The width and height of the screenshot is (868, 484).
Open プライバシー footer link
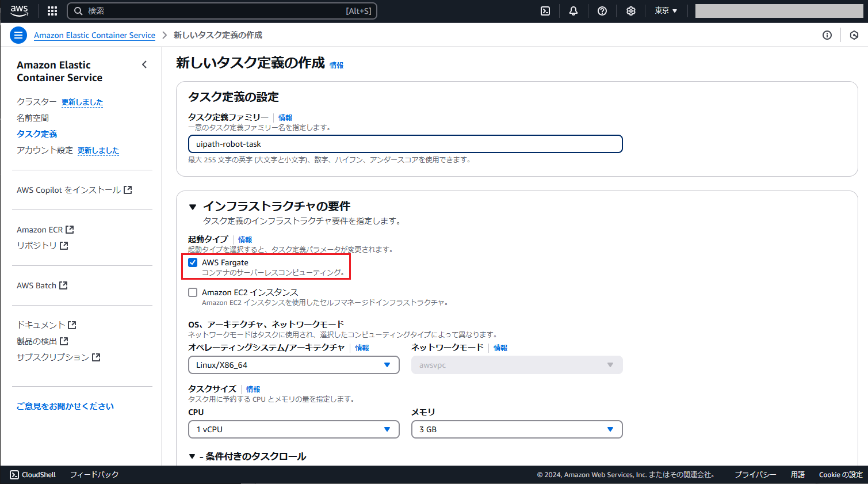(755, 475)
